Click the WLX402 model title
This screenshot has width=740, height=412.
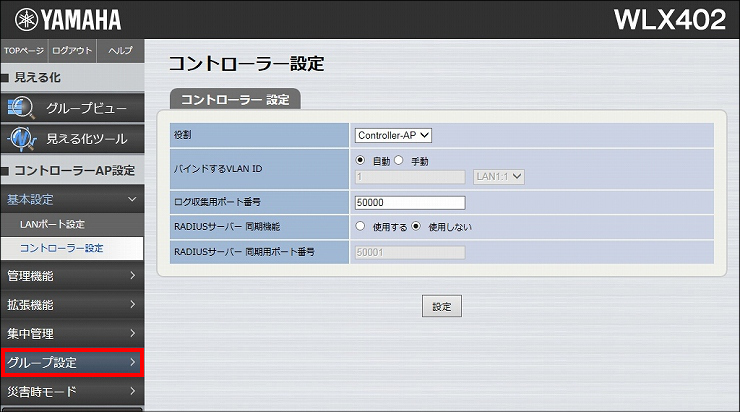point(670,20)
